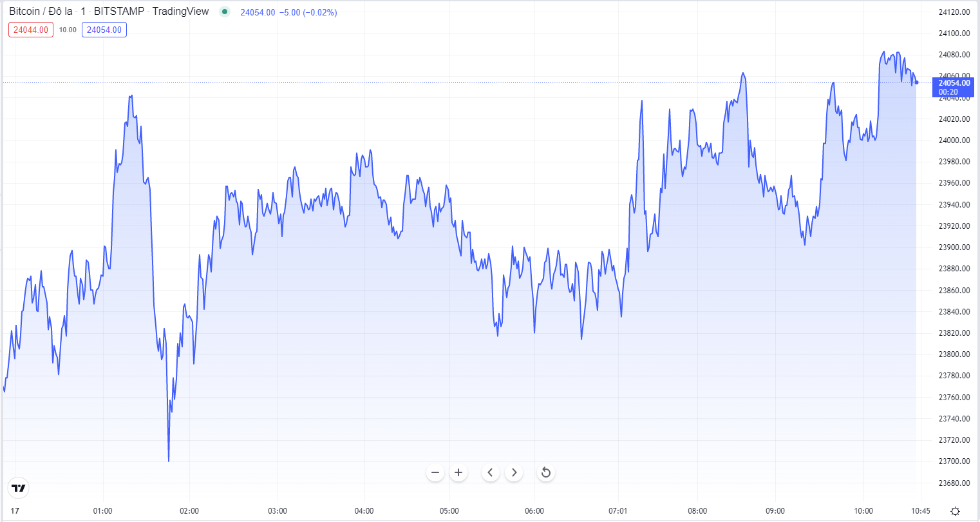
Task: Click the current price label 24054.00 on axis
Action: coord(954,87)
